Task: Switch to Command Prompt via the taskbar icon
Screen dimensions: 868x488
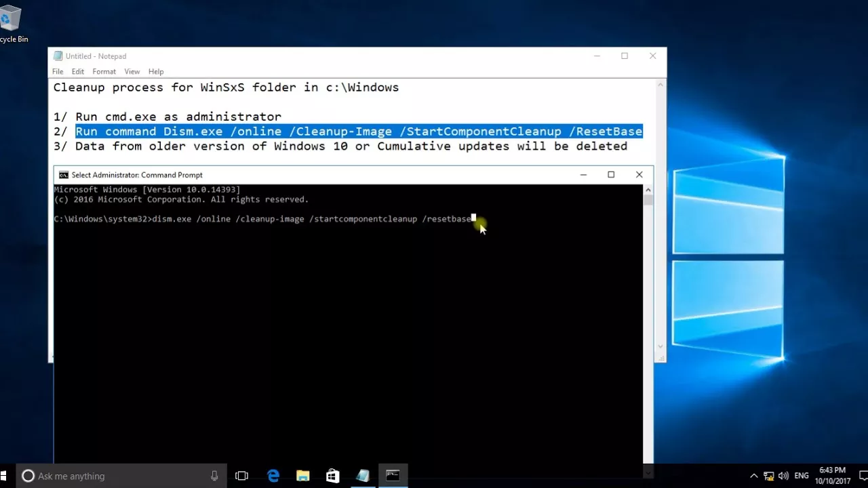Action: pos(393,476)
